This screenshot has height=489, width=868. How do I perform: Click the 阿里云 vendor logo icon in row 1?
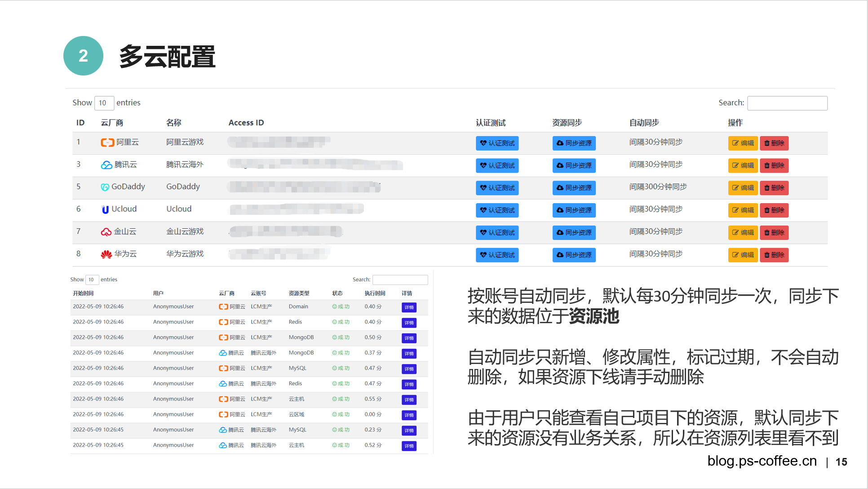(x=107, y=142)
